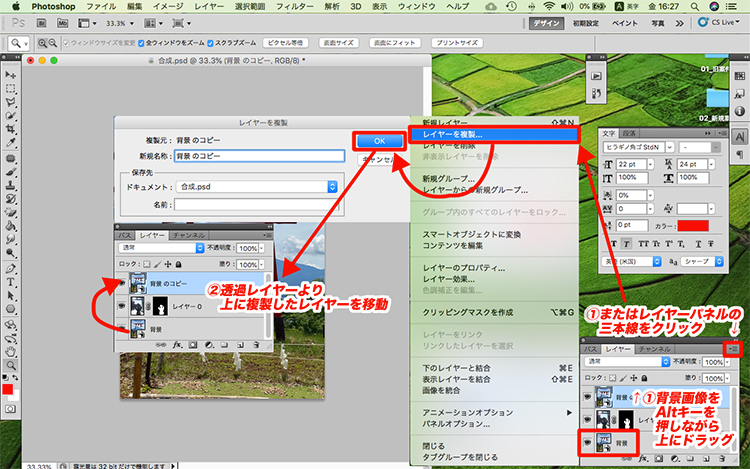Select the Dodge tool
Viewport: 750px width, 469px height.
click(x=10, y=252)
